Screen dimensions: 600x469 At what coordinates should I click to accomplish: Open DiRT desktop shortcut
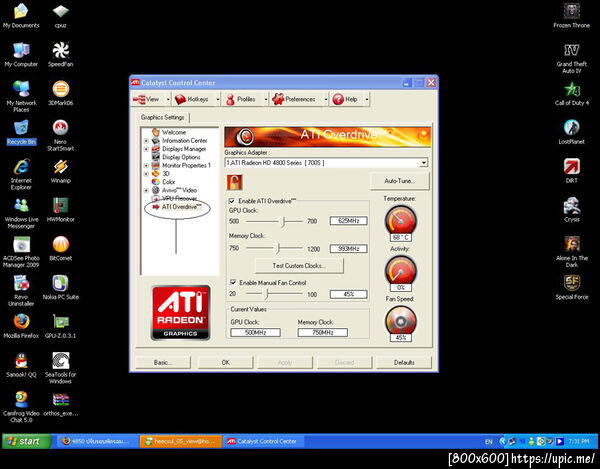[572, 171]
